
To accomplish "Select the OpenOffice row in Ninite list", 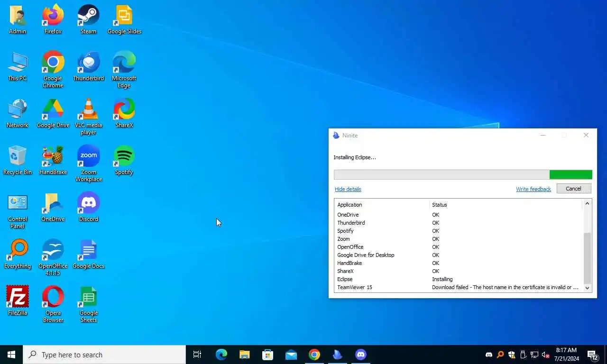I will 458,247.
